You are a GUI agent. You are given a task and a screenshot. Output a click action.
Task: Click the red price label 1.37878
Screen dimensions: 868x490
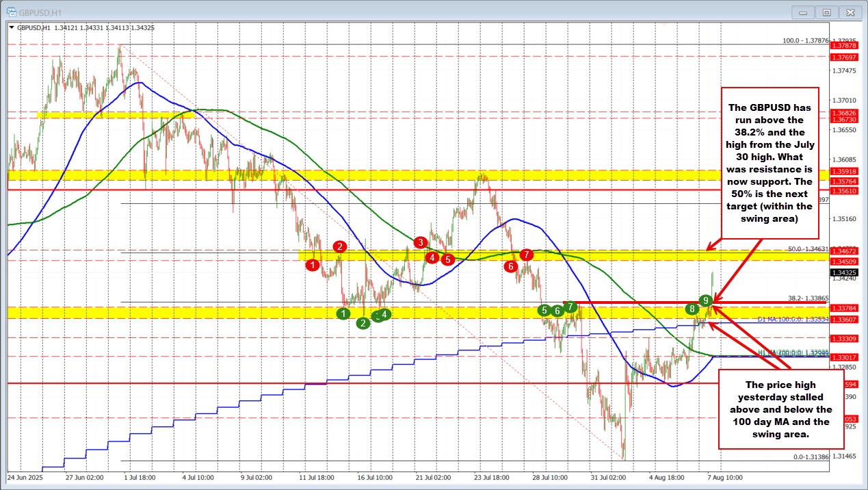coord(844,47)
